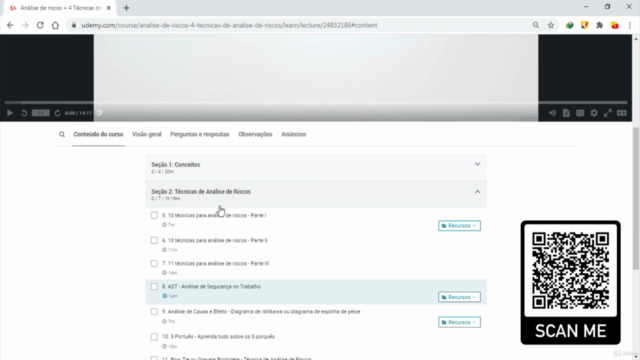Open lecture 9 Diagrama de Ishikawa

[x=261, y=311]
